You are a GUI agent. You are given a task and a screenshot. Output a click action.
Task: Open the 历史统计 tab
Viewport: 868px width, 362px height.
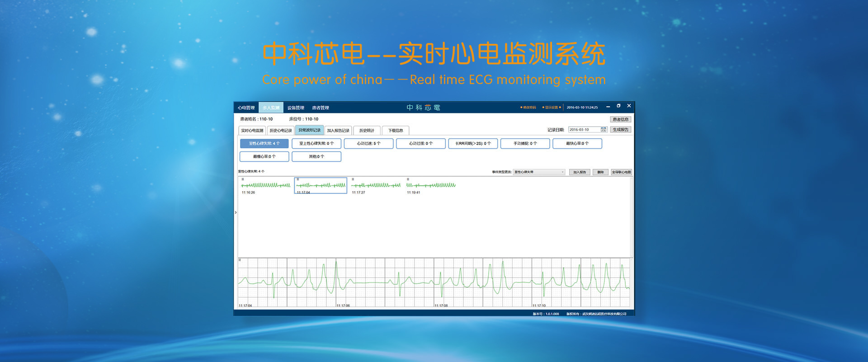(367, 131)
